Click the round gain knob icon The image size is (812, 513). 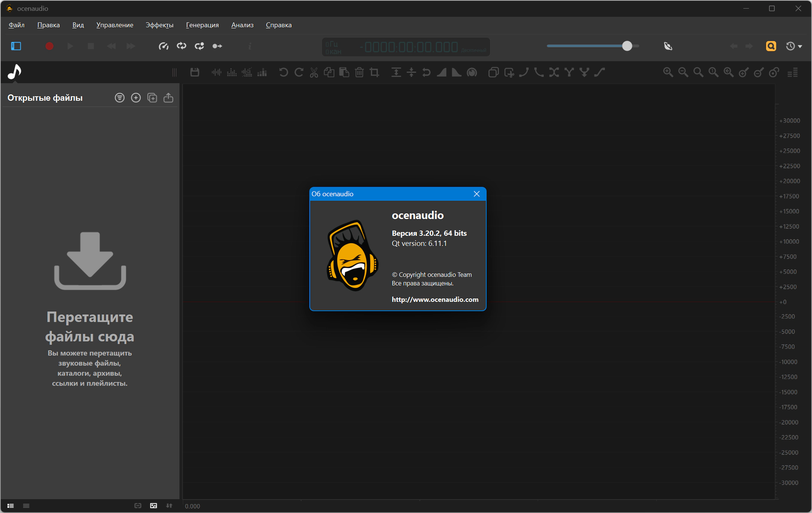(472, 72)
